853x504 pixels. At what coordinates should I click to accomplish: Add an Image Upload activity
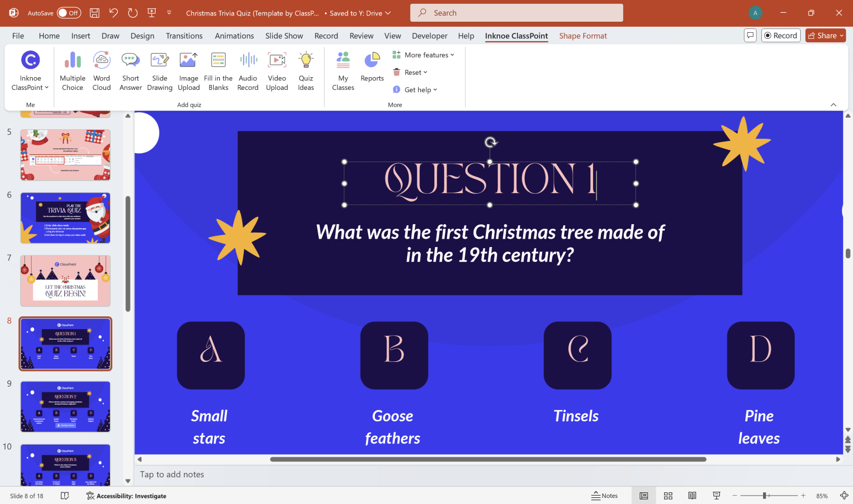tap(188, 70)
